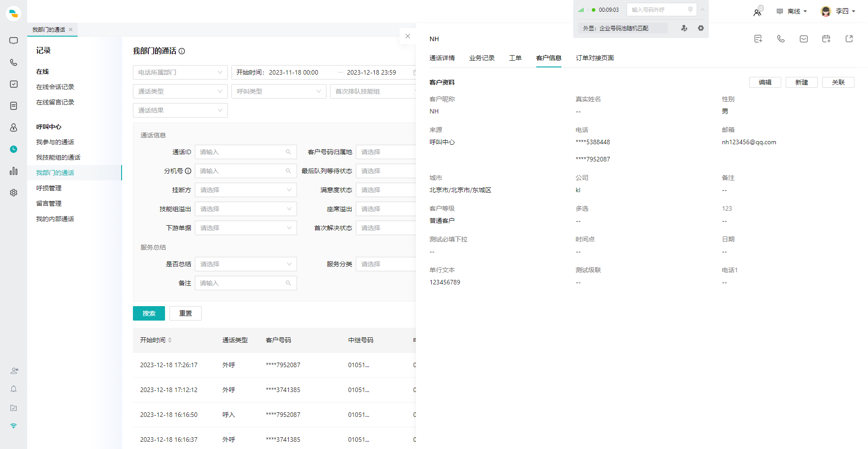Open the phone icon in left sidebar
The height and width of the screenshot is (449, 868).
14,62
